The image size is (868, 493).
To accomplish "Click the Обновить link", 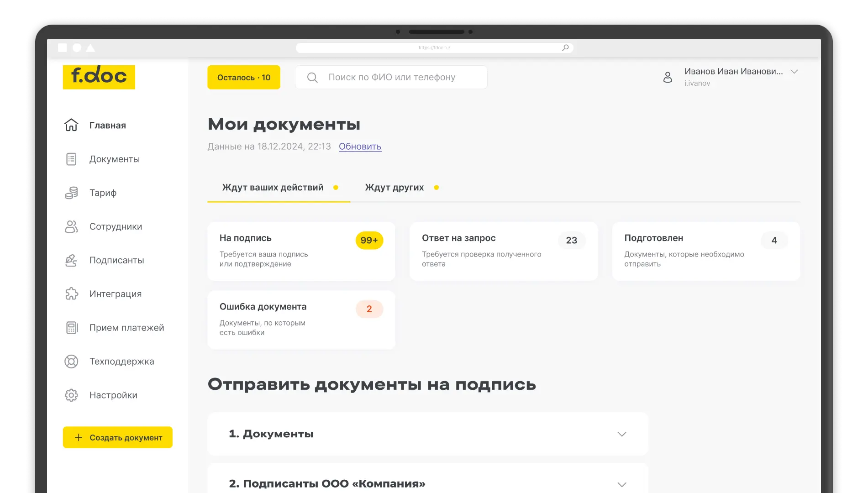I will point(360,147).
